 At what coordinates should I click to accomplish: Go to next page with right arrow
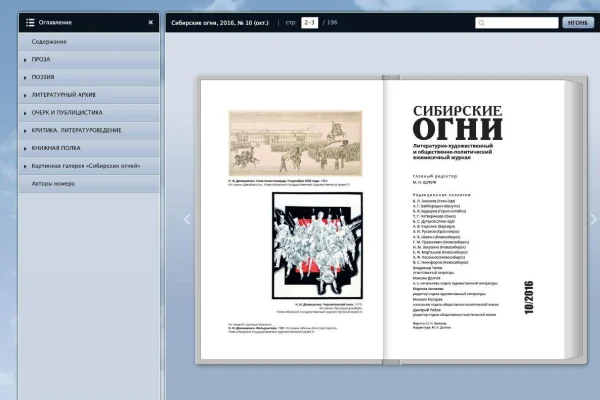[x=593, y=219]
